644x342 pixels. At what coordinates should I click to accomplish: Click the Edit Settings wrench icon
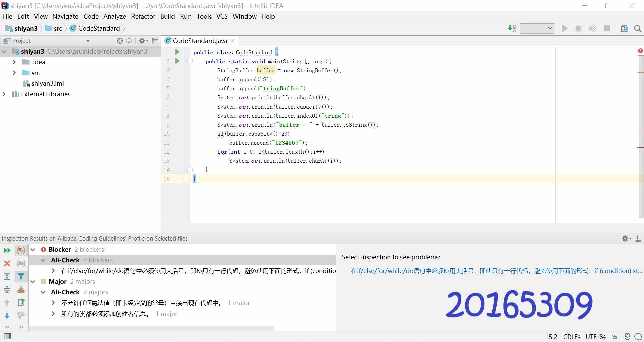[x=21, y=316]
